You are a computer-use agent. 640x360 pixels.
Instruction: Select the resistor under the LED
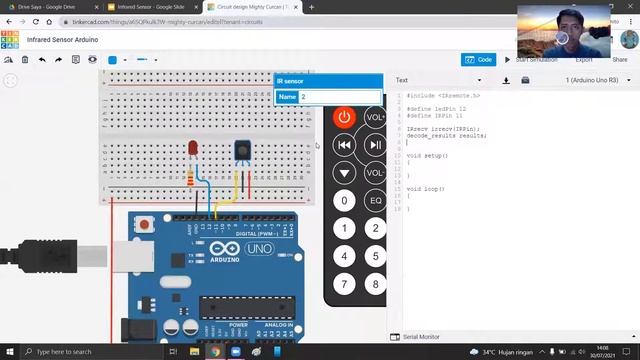point(190,179)
